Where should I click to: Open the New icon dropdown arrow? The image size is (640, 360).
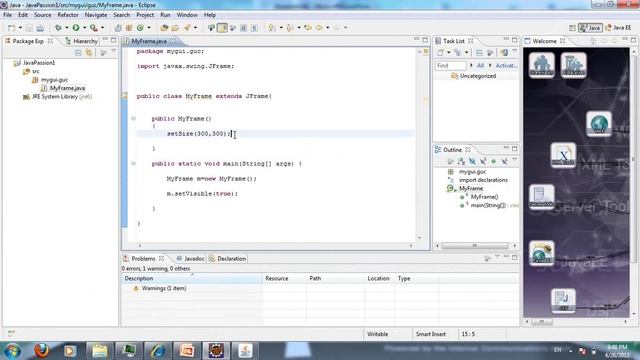pyautogui.click(x=20, y=28)
